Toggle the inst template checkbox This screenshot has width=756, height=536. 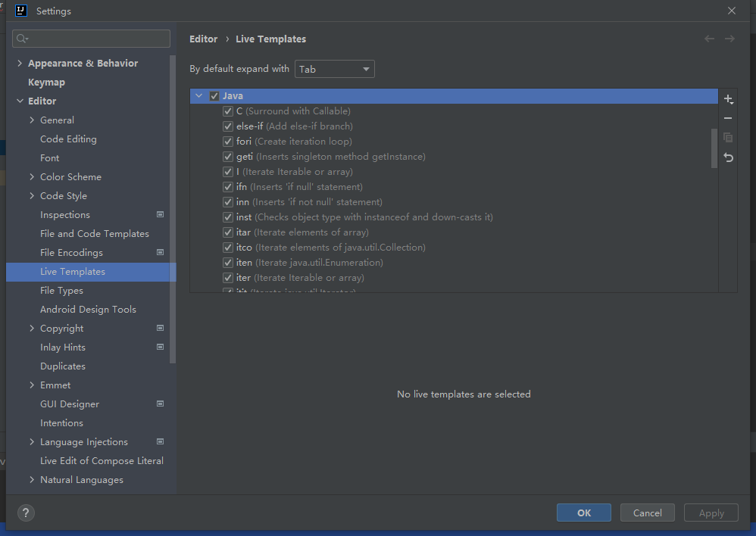[228, 217]
